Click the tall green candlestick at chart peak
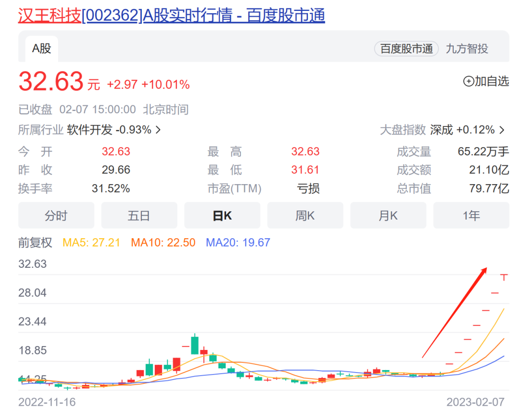Image resolution: width=532 pixels, height=413 pixels. [195, 345]
